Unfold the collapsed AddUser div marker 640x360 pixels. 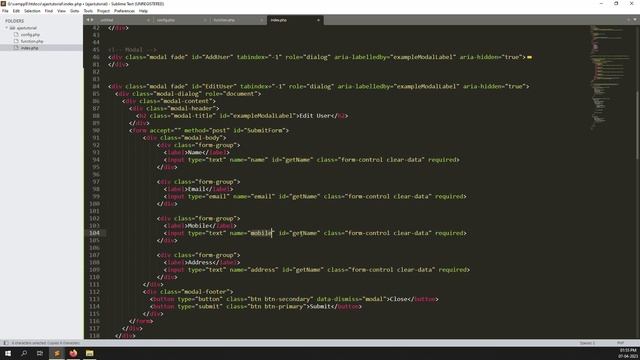point(529,57)
